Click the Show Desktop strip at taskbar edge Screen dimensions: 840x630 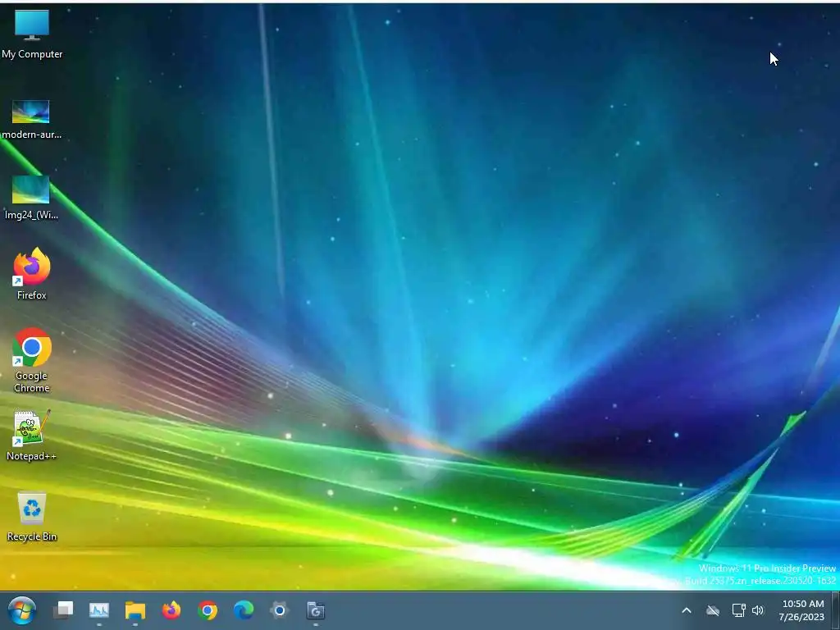pyautogui.click(x=836, y=610)
